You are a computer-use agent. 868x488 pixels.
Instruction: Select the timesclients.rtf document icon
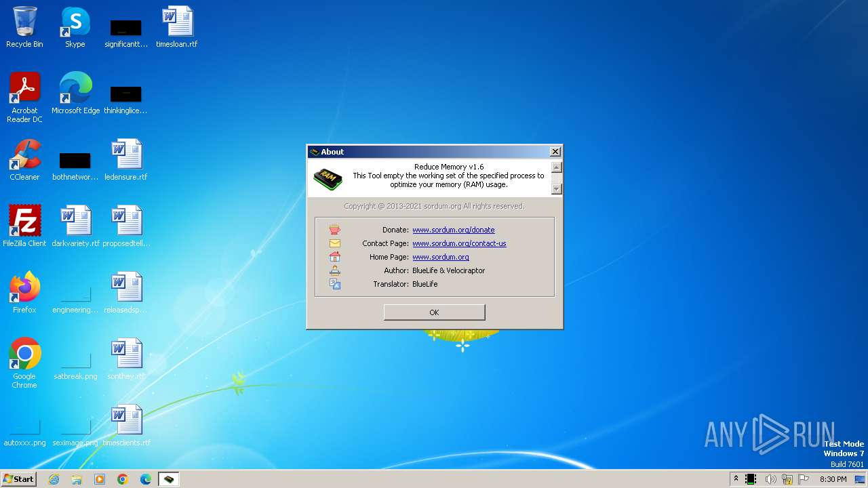pyautogui.click(x=126, y=426)
